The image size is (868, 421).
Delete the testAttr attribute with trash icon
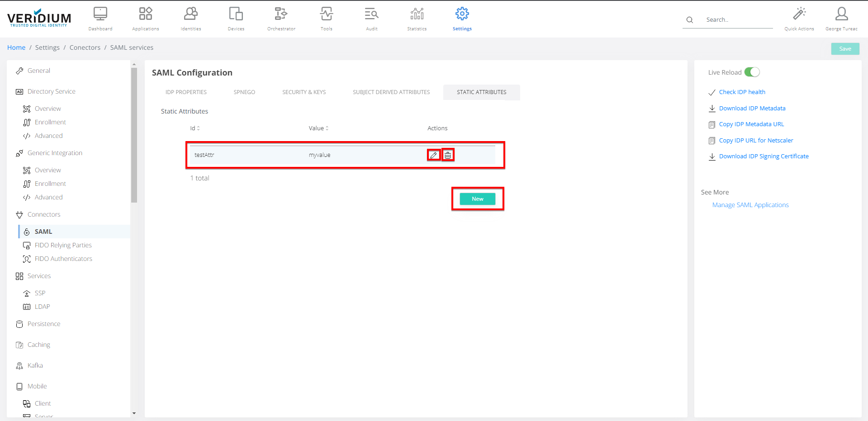[x=448, y=155]
